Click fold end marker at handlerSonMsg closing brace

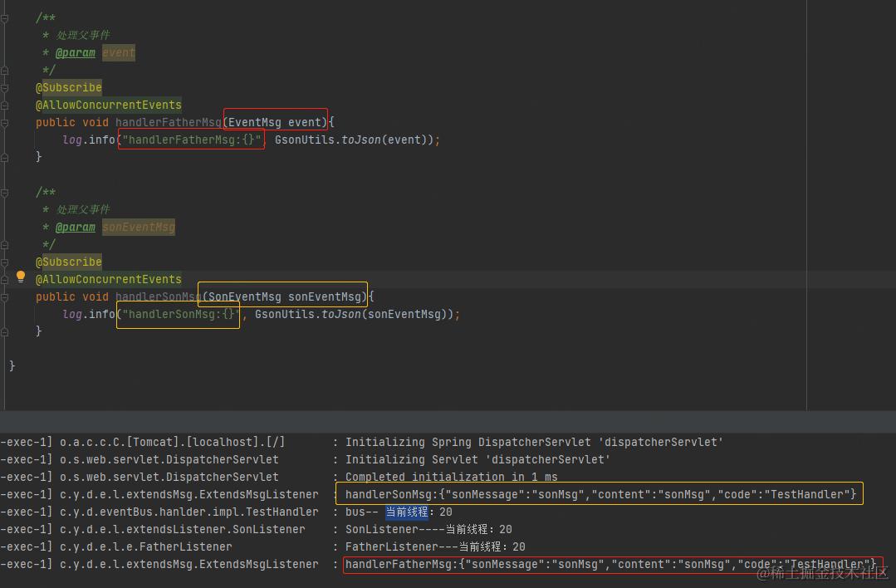pos(5,332)
